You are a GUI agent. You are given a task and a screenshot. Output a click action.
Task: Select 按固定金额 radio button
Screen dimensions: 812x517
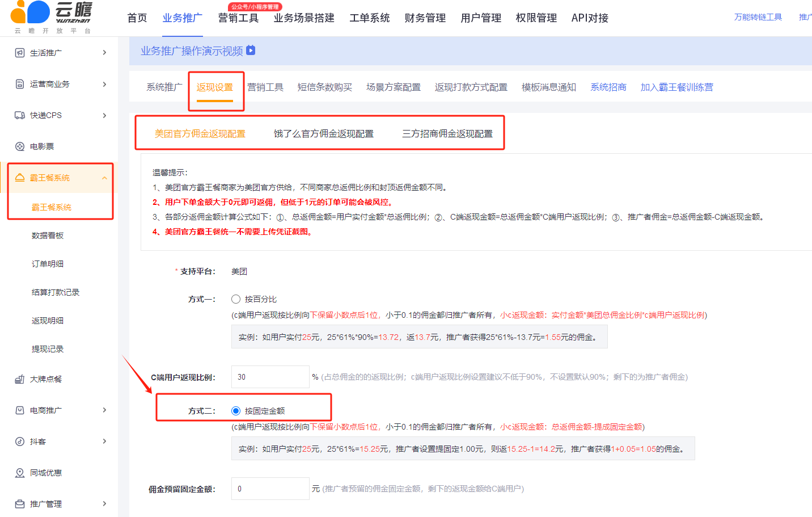236,411
